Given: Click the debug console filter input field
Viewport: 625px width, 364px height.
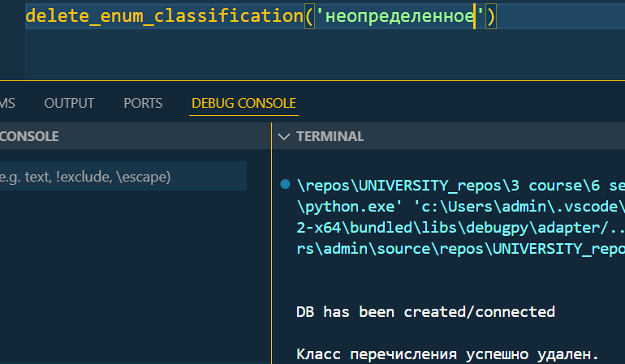Looking at the screenshot, I should tap(123, 176).
